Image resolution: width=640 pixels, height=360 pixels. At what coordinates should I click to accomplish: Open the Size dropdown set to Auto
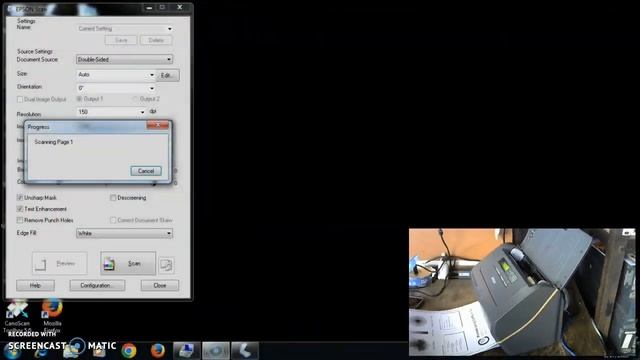click(116, 75)
